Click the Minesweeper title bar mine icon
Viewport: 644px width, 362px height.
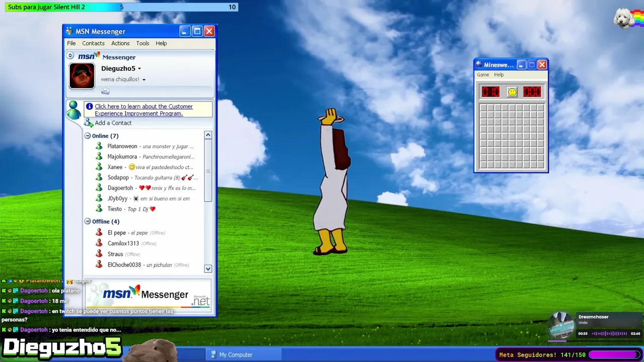click(x=479, y=65)
